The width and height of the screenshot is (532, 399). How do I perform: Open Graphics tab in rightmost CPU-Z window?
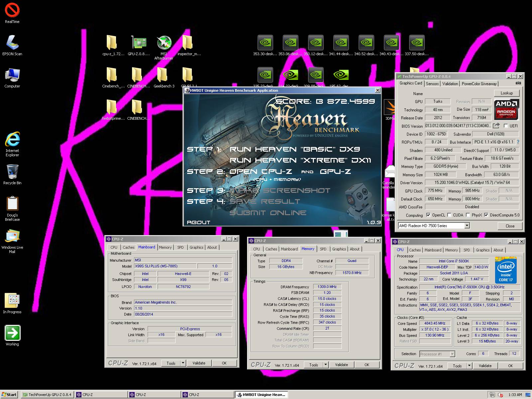coord(482,250)
